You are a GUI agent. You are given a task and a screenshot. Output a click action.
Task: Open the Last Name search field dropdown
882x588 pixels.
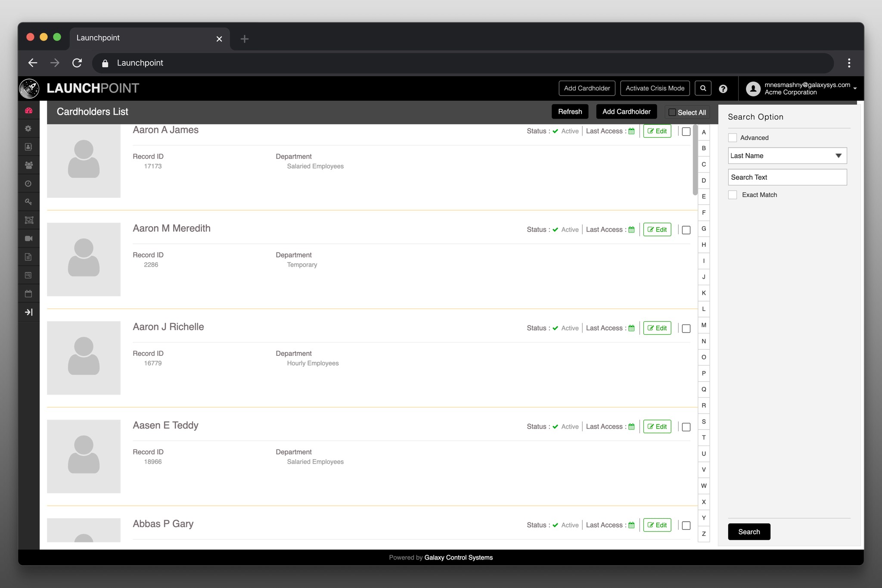pos(787,156)
